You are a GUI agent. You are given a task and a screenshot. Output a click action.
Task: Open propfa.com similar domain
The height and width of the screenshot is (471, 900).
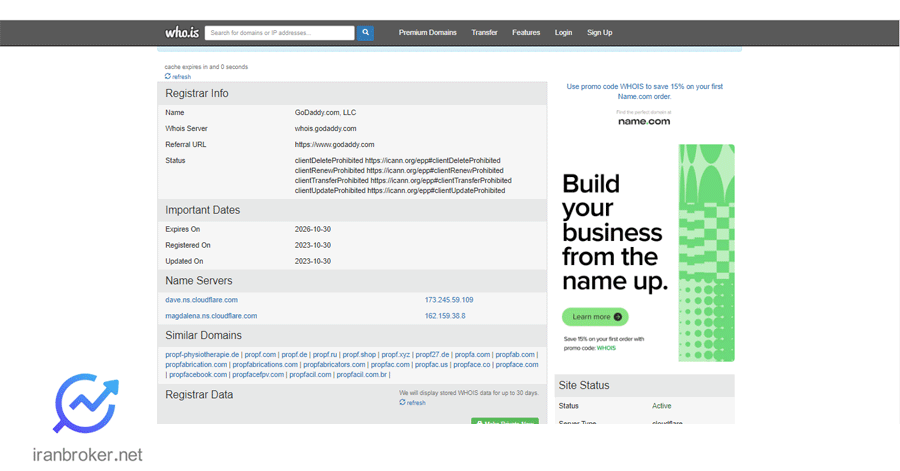click(x=472, y=355)
